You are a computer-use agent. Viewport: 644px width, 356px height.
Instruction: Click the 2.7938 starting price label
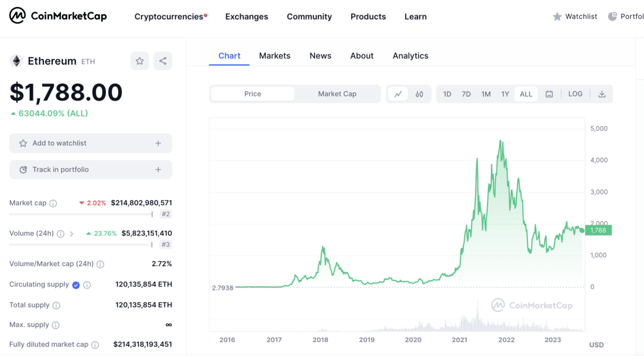click(222, 288)
